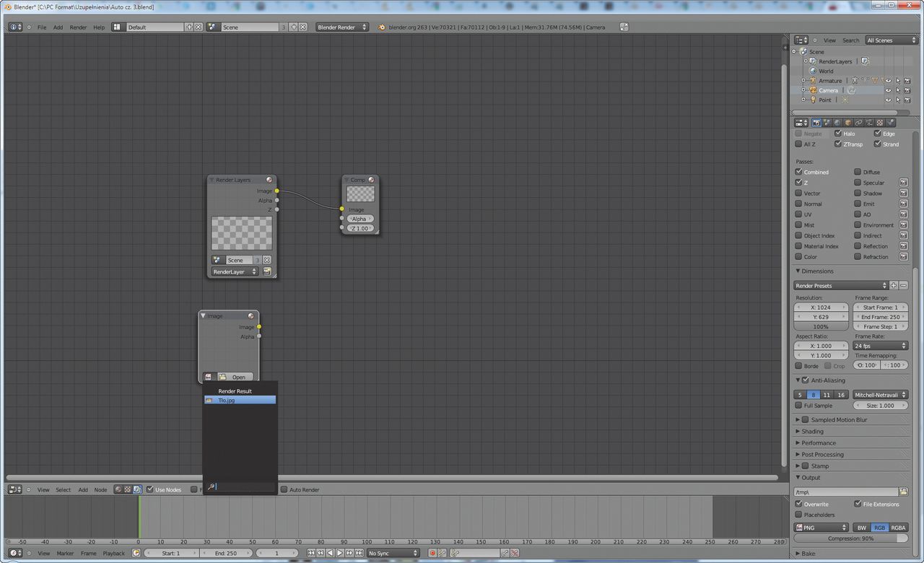Uncheck the Overwrite output checkbox
Screen dimensions: 924x563
pyautogui.click(x=798, y=504)
